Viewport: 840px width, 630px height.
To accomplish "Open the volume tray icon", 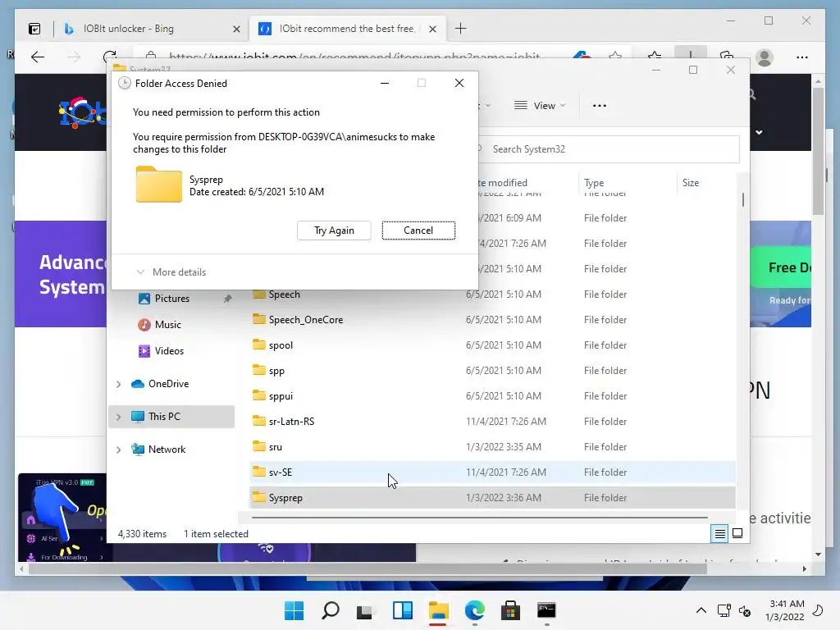I will (x=745, y=610).
